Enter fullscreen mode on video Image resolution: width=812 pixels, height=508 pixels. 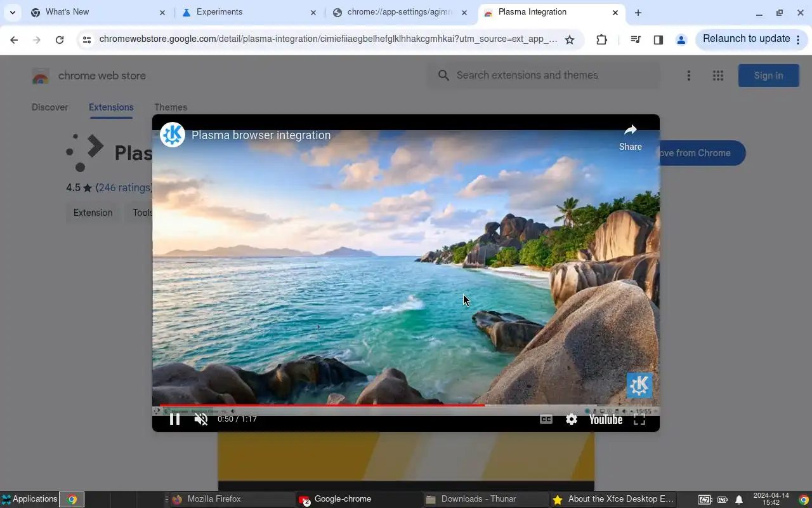point(639,419)
